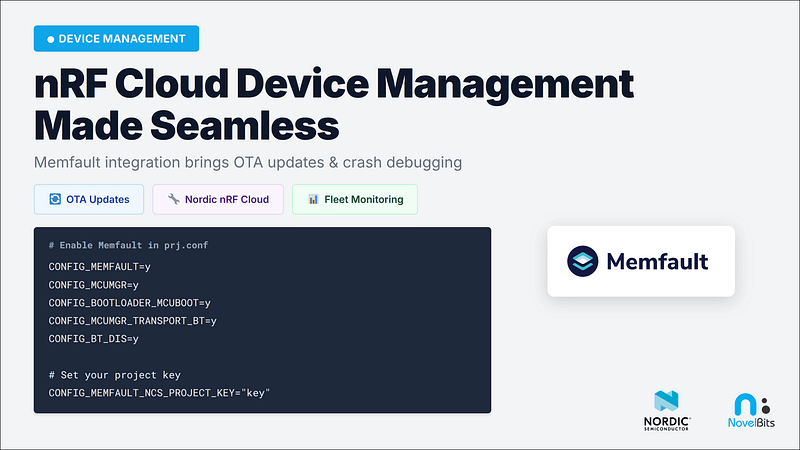Click the Memfault wordmark text

[655, 262]
